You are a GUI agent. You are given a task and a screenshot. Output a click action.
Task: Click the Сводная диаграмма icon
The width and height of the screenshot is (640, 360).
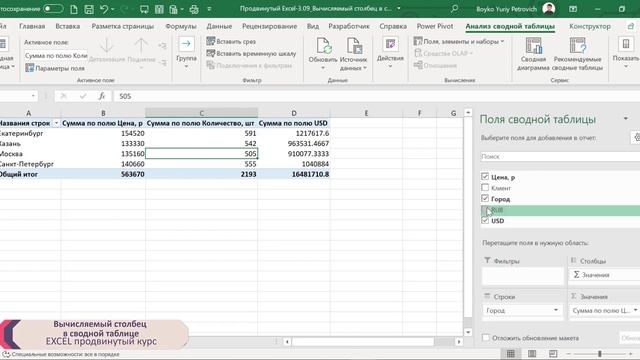click(x=533, y=46)
